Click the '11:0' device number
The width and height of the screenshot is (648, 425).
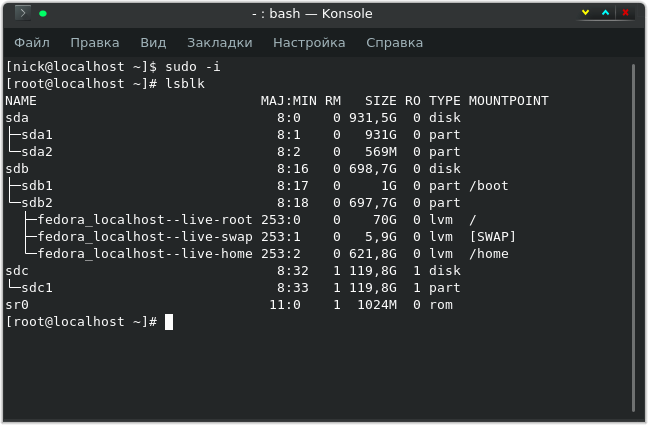click(x=285, y=305)
